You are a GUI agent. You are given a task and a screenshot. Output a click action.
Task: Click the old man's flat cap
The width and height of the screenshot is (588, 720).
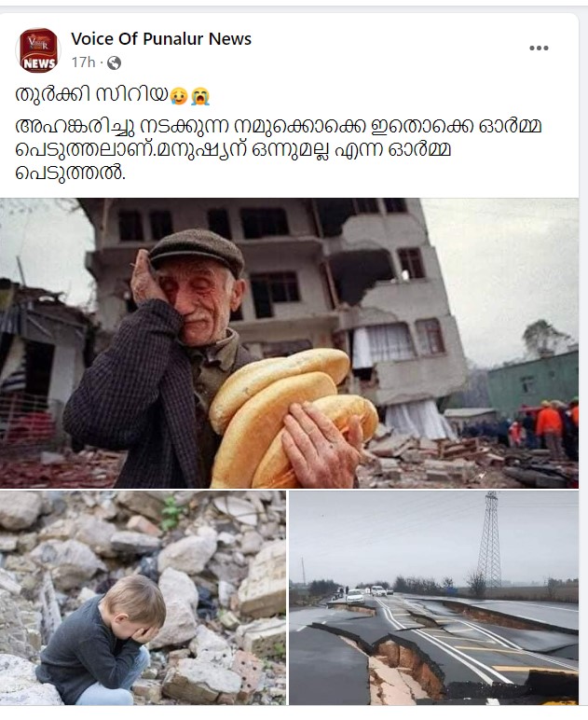point(198,251)
